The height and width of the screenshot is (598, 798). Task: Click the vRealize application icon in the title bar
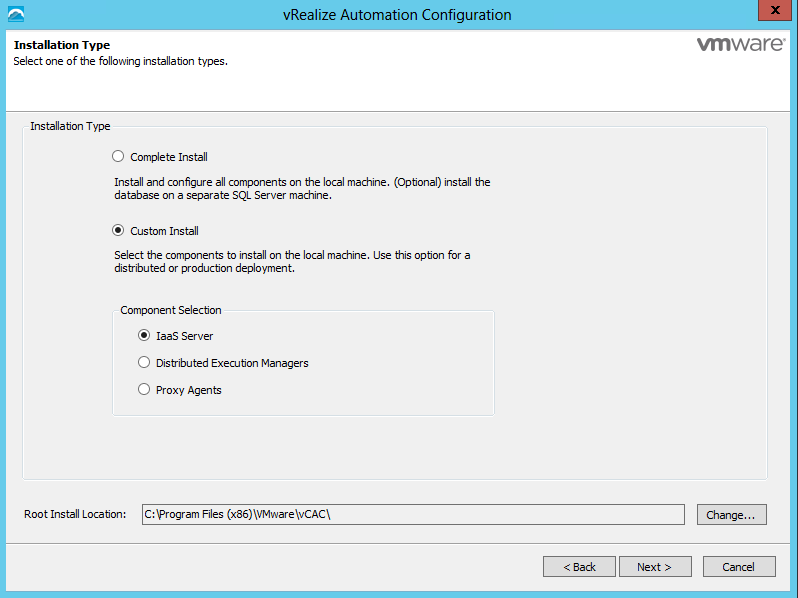16,14
